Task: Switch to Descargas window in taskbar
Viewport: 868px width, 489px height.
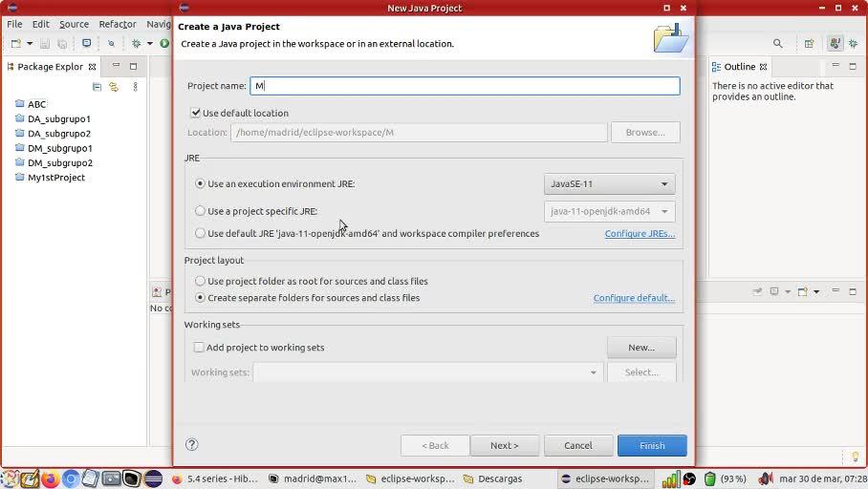Action: (x=492, y=478)
